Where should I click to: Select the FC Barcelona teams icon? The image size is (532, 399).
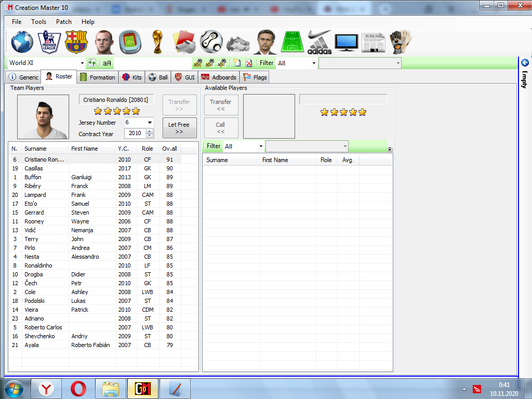click(x=76, y=42)
